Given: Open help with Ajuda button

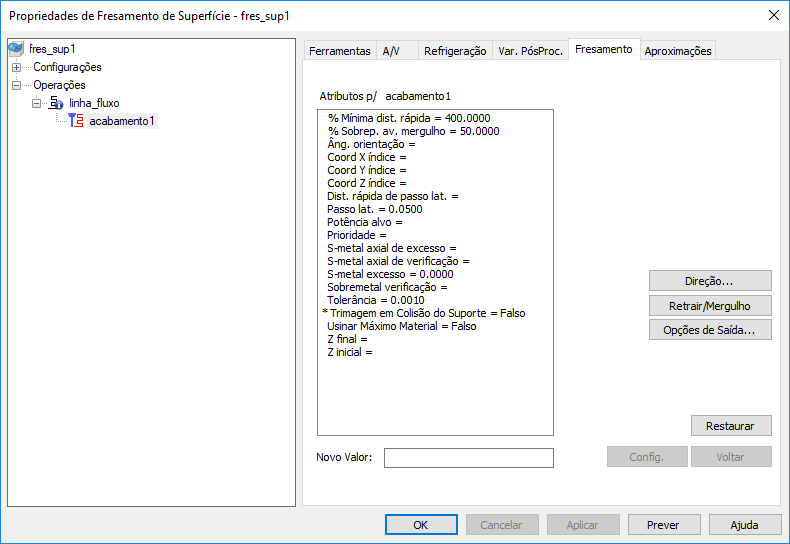Looking at the screenshot, I should tap(745, 525).
